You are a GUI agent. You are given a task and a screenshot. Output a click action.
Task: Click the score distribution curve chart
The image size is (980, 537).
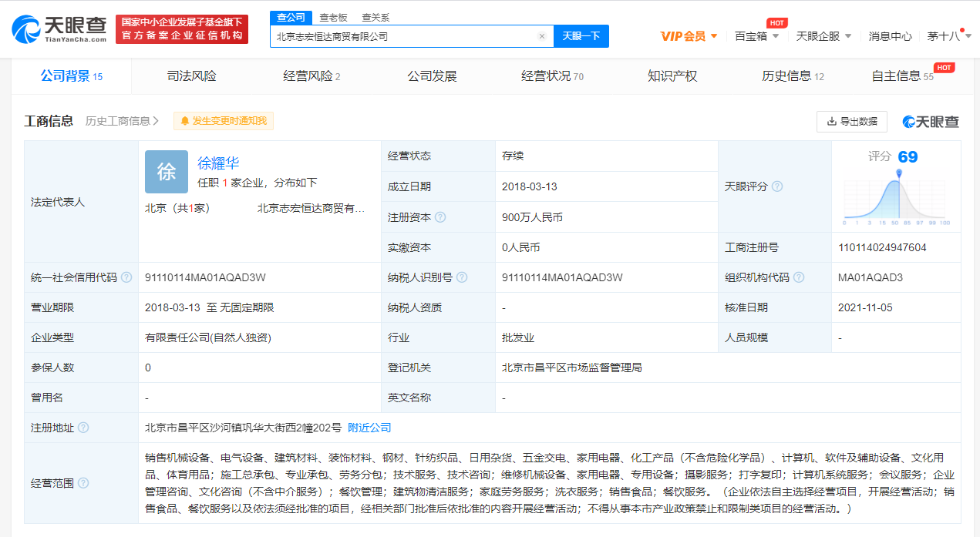[x=897, y=197]
